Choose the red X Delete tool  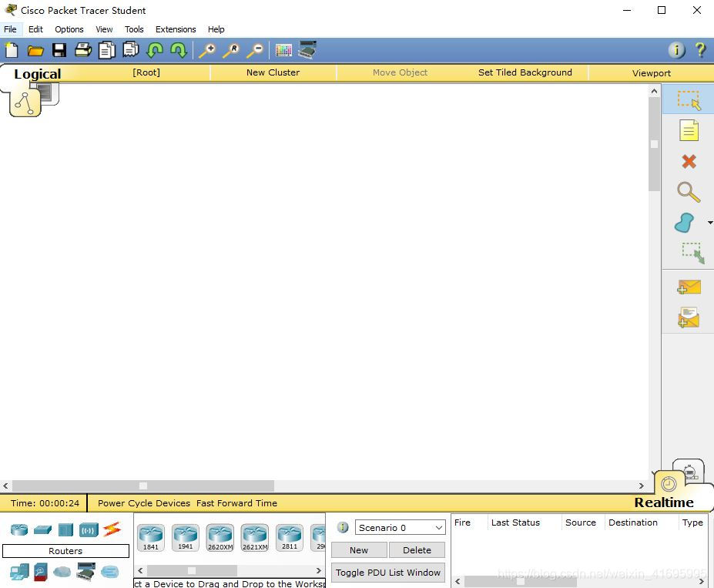(689, 161)
